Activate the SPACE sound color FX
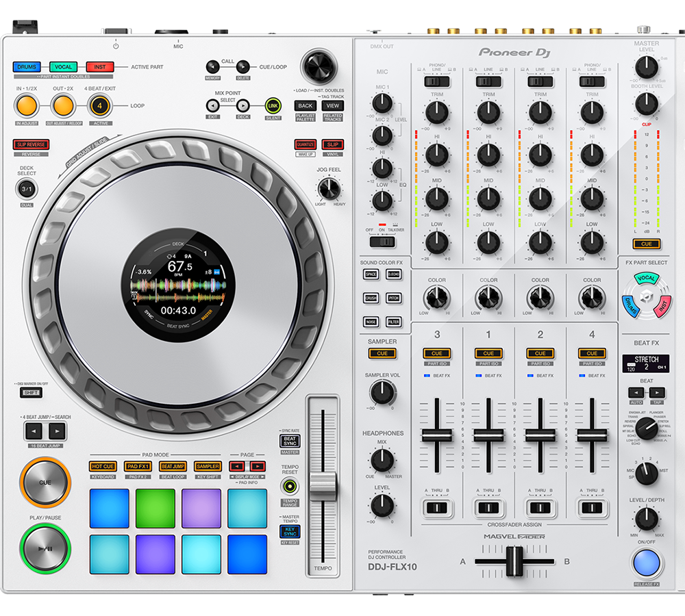The width and height of the screenshot is (685, 616). (371, 274)
